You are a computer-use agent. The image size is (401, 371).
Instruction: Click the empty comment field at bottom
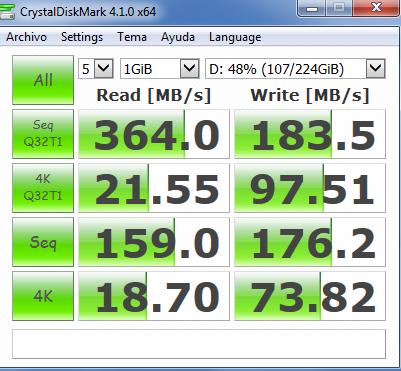point(199,344)
